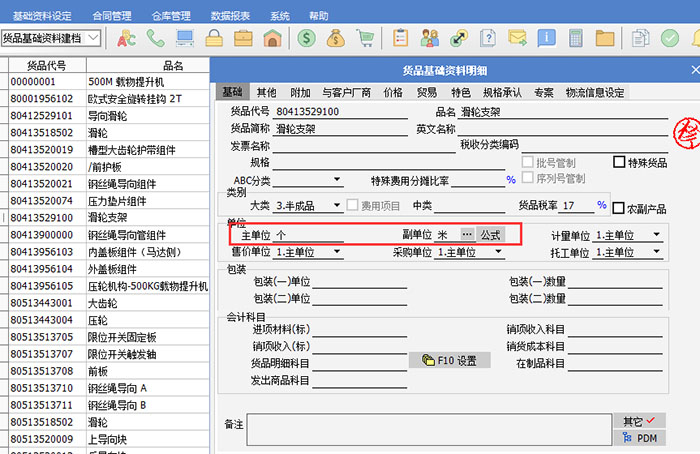The image size is (700, 454).
Task: Enable the 特殊货品 checkbox
Action: [619, 162]
